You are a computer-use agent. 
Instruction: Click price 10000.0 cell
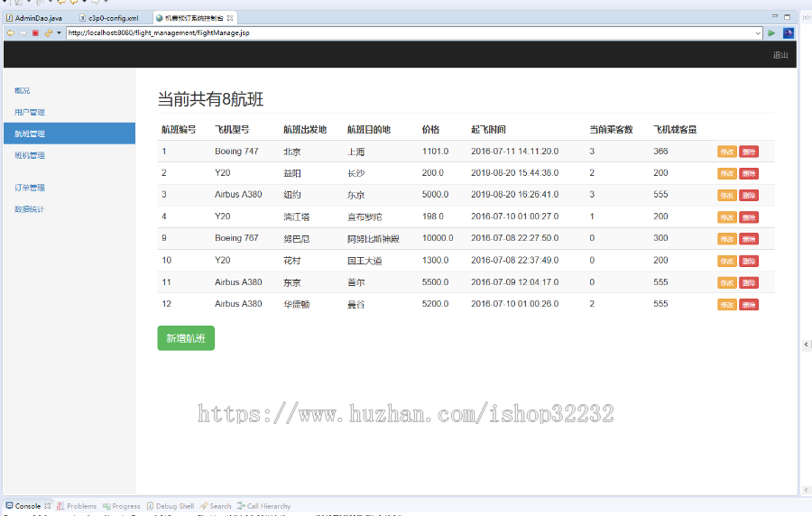pos(438,238)
